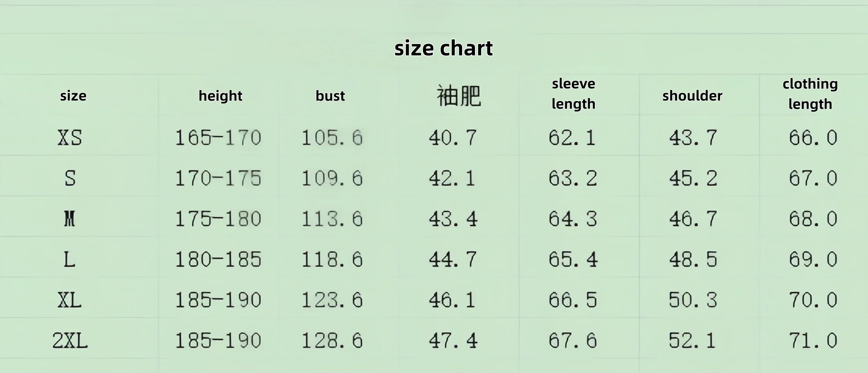Select the 'bust' column header
The width and height of the screenshot is (868, 373).
(330, 96)
